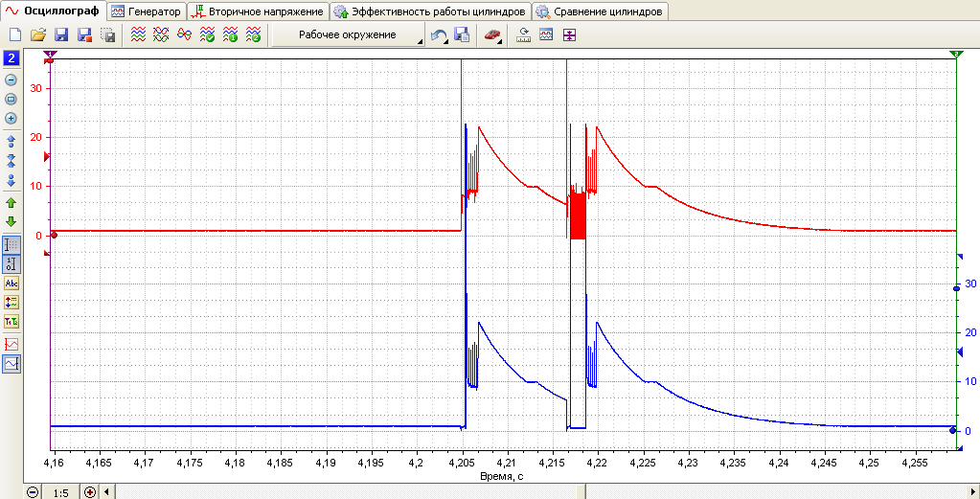The width and height of the screenshot is (980, 499).
Task: Open the Рабочее окружение dropdown
Action: pyautogui.click(x=348, y=35)
